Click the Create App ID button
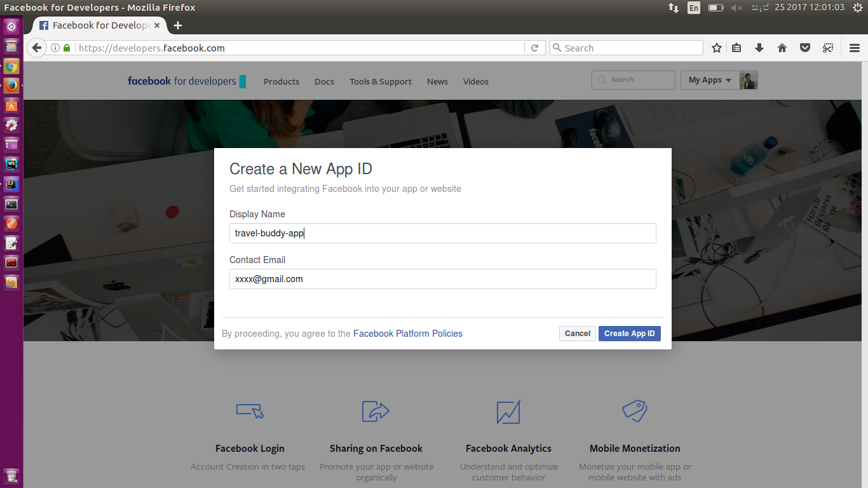Viewport: 868px width, 488px height. [630, 334]
